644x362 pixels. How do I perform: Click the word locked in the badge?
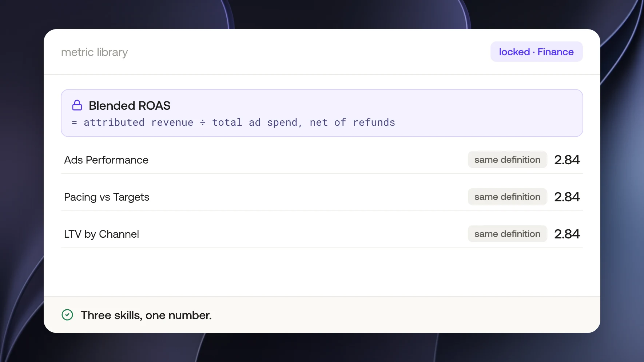[x=514, y=52]
